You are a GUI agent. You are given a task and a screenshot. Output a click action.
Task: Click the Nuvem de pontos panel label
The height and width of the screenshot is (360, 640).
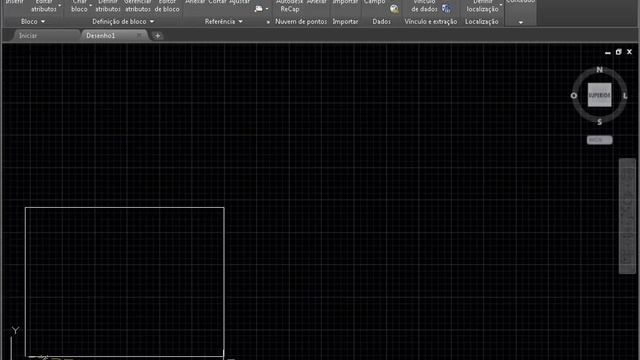click(x=301, y=22)
